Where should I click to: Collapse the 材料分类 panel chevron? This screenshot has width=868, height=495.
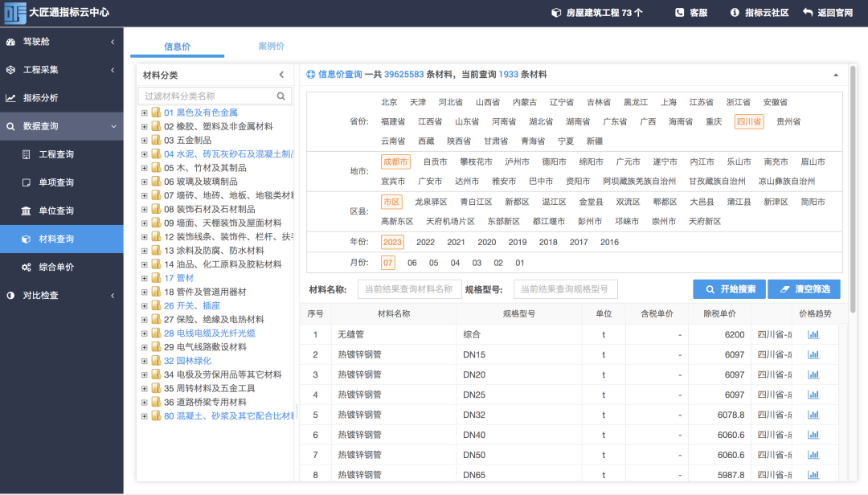pos(282,75)
